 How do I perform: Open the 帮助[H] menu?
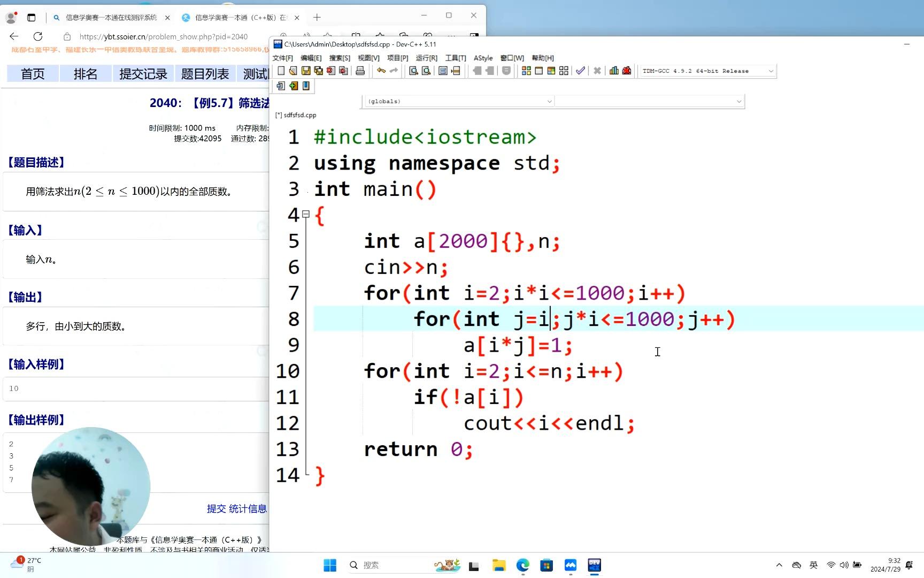(543, 58)
